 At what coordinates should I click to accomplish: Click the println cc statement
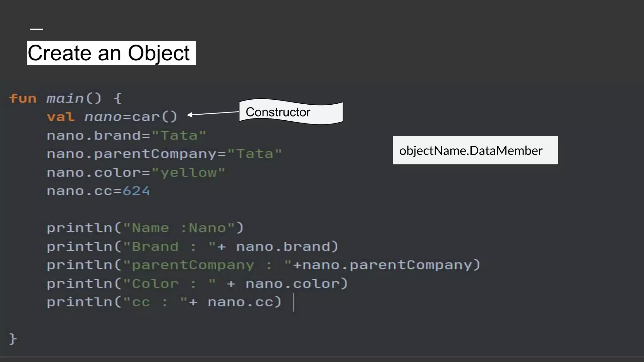(x=164, y=302)
